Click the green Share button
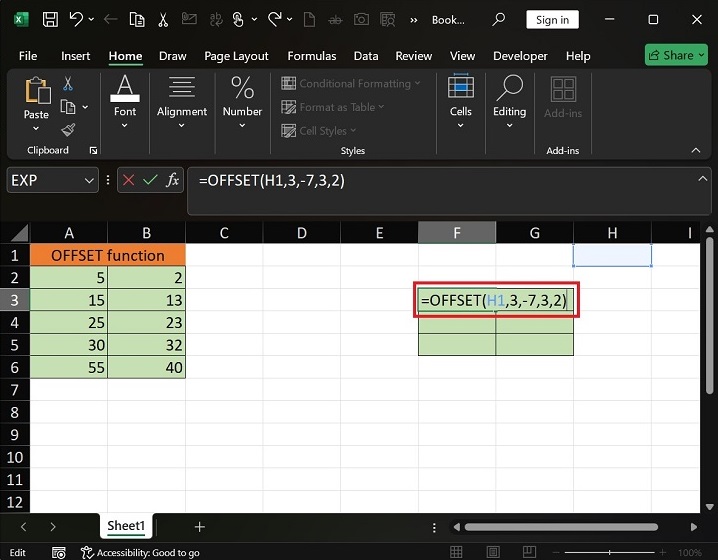 (676, 55)
